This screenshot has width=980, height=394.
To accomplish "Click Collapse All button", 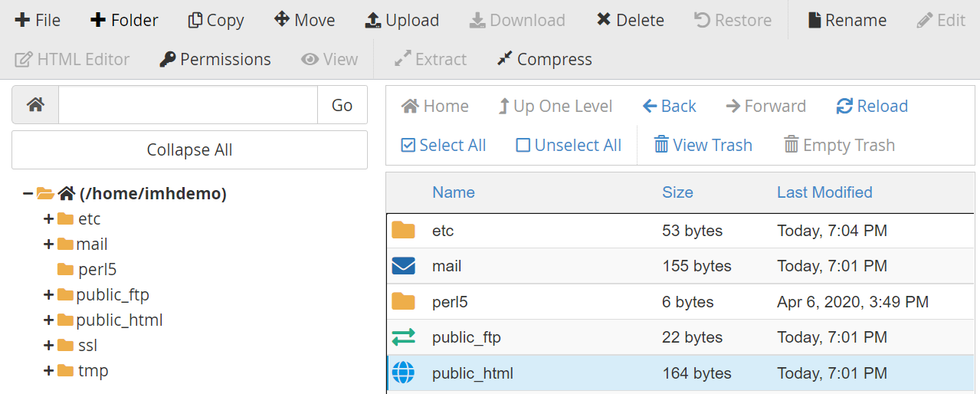I will point(189,149).
